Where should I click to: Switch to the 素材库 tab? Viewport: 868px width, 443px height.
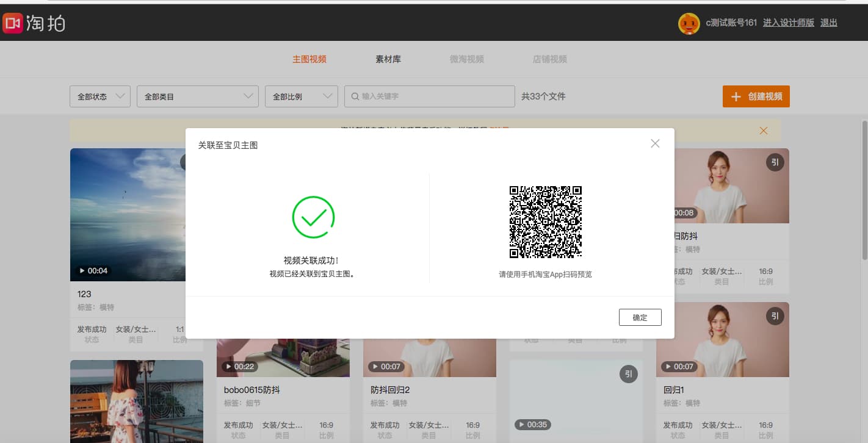coord(388,59)
